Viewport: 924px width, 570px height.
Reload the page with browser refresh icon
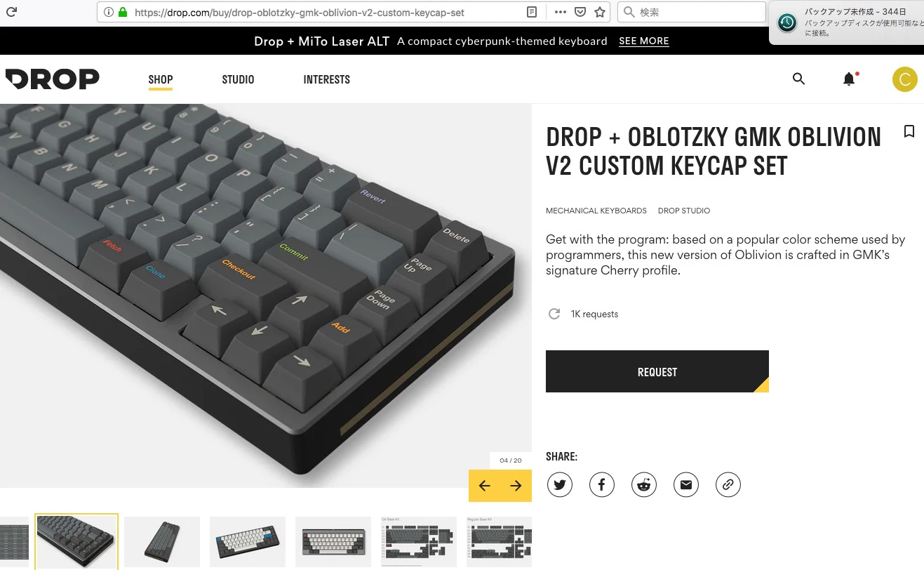(11, 12)
